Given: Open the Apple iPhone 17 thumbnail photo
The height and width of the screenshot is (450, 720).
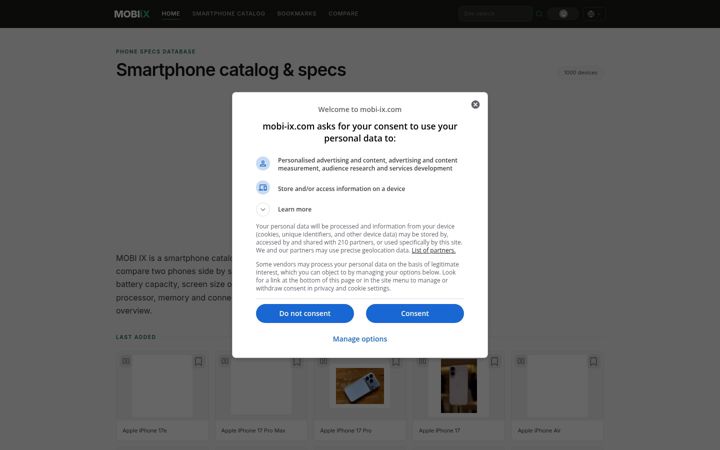Looking at the screenshot, I should pyautogui.click(x=459, y=386).
